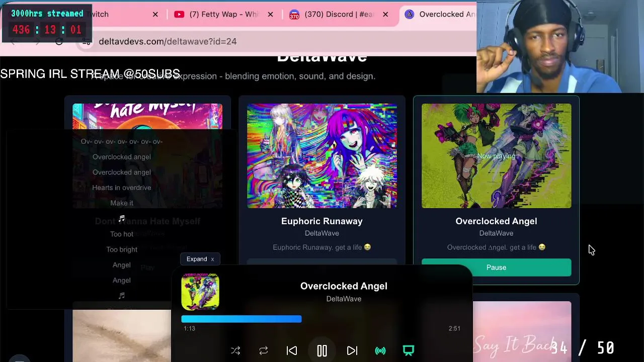This screenshot has width=644, height=362.
Task: Skip to the next track
Action: point(352,350)
